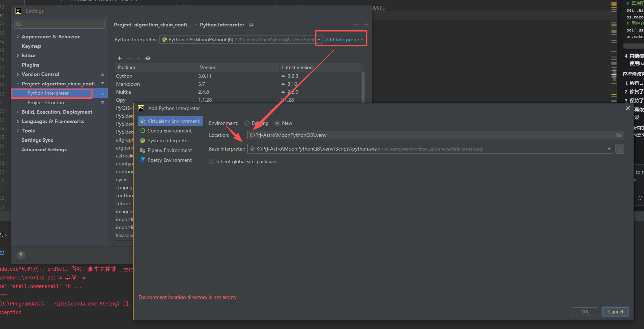This screenshot has height=329, width=644.
Task: Open Keymap settings
Action: (31, 46)
